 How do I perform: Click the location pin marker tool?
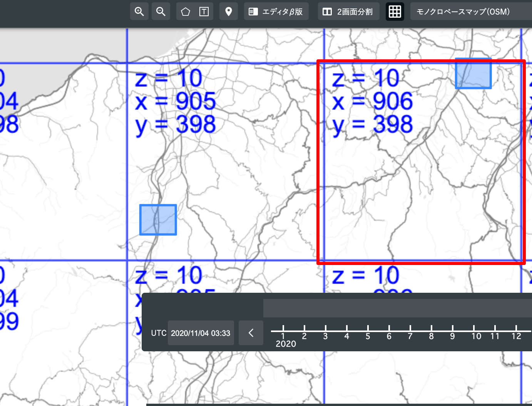point(229,12)
